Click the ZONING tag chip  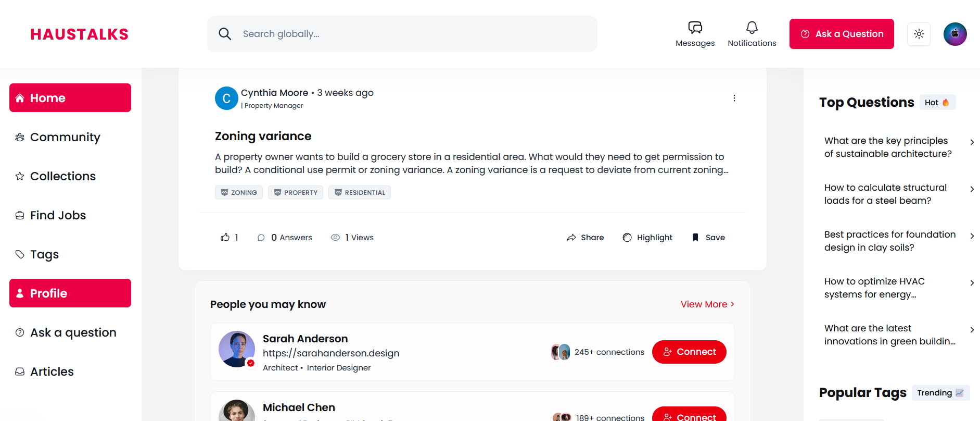[x=239, y=192]
